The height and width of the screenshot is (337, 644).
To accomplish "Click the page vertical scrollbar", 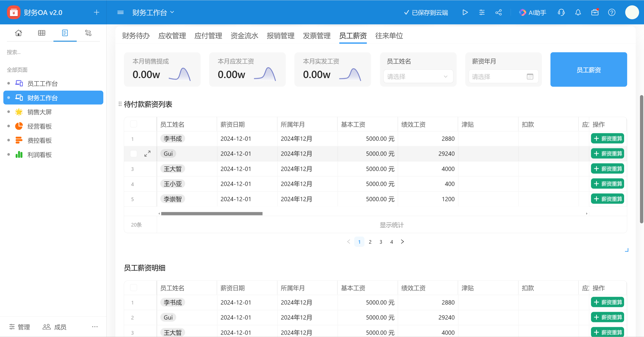I will click(642, 159).
